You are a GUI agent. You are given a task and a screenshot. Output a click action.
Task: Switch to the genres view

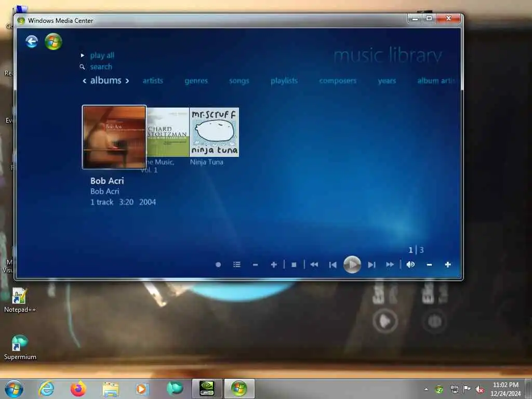[x=196, y=81]
